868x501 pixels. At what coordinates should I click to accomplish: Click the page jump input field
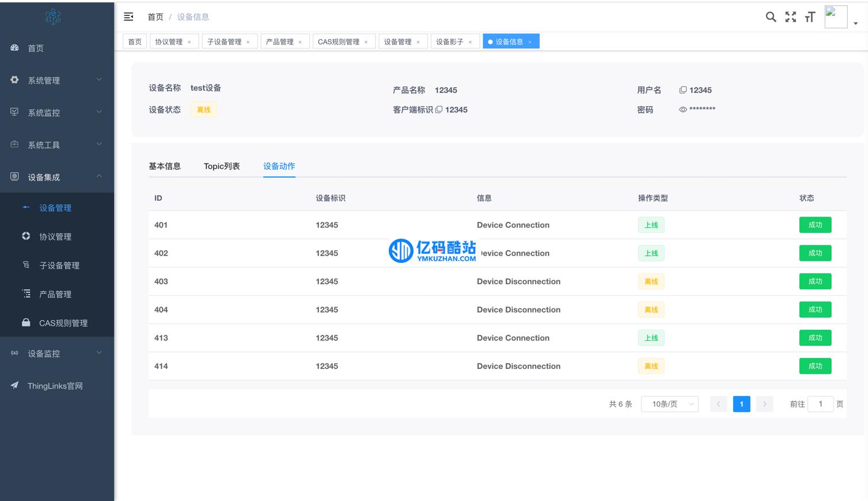[821, 404]
